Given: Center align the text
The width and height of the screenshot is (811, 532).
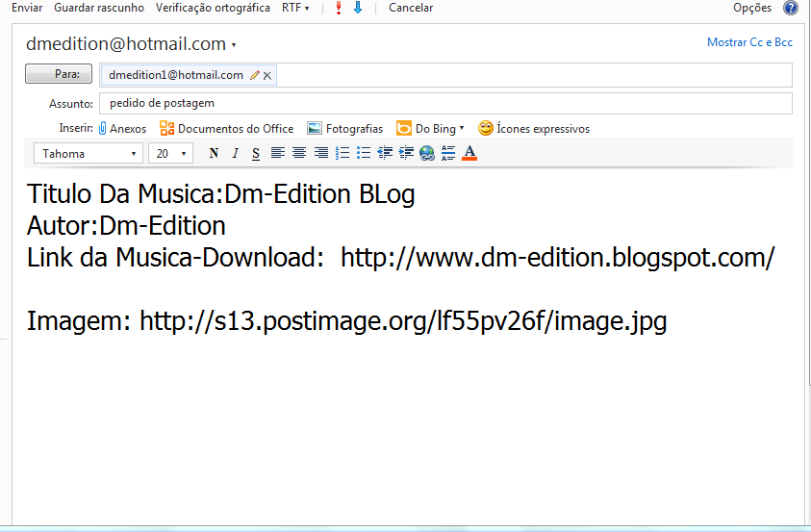Looking at the screenshot, I should pos(299,153).
